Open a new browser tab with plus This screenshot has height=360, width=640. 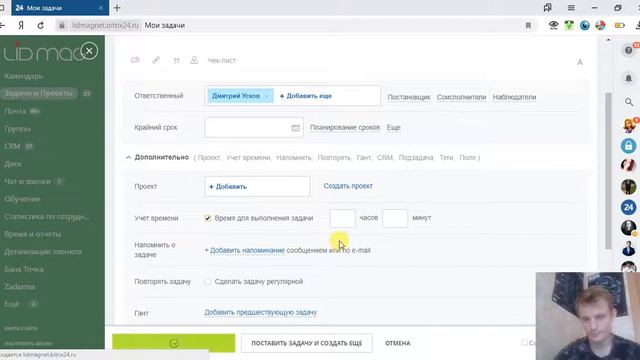point(117,8)
